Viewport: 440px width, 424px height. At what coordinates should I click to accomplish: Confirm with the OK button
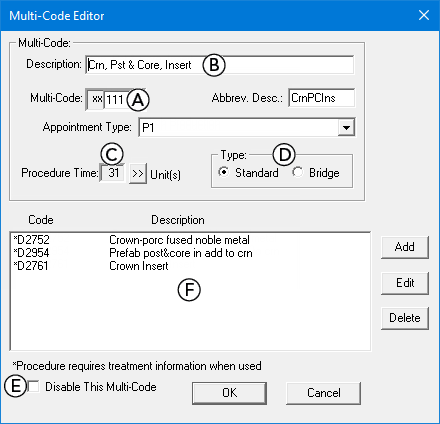[229, 393]
